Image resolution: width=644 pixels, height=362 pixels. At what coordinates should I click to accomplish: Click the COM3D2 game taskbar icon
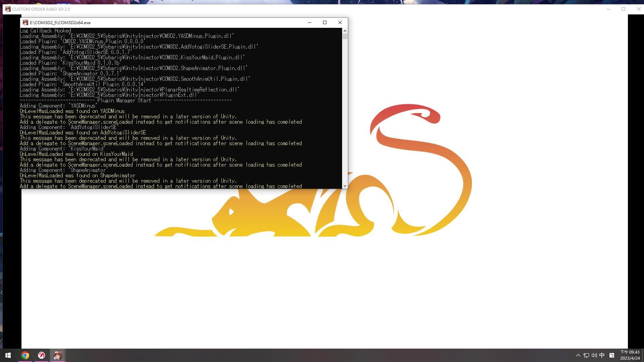(x=58, y=355)
